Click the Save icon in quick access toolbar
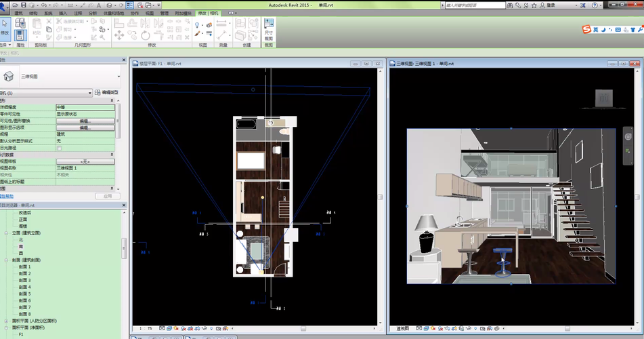The height and width of the screenshot is (339, 644). click(x=24, y=5)
